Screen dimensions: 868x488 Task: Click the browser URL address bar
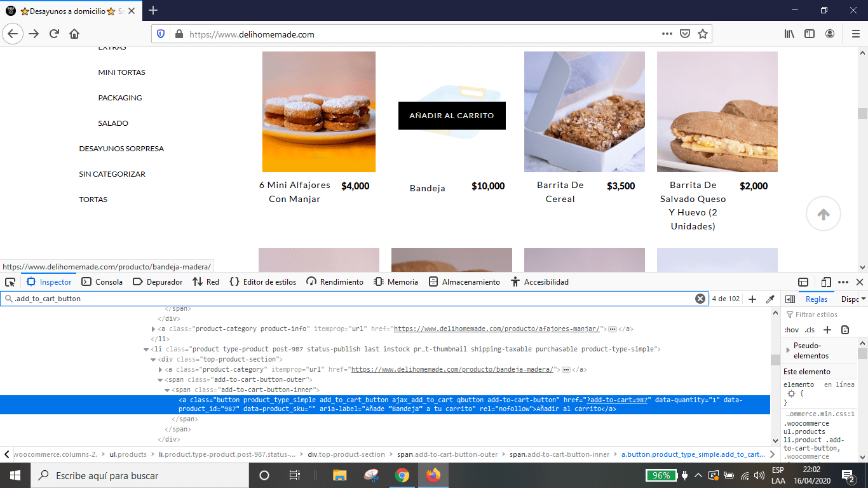pyautogui.click(x=422, y=34)
